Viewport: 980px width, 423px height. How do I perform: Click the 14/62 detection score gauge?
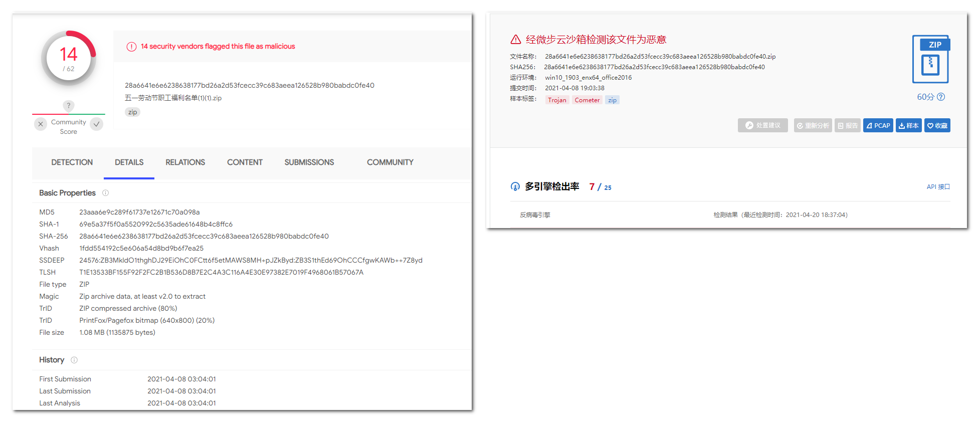[69, 59]
